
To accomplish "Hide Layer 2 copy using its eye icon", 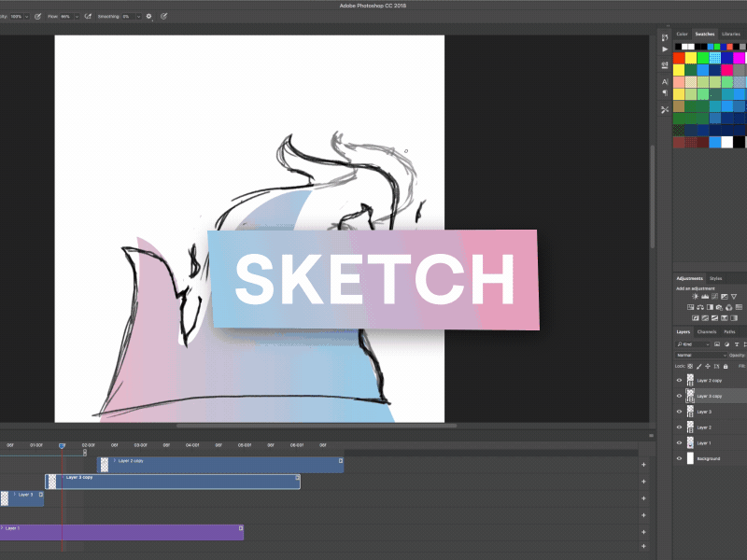I will tap(679, 380).
